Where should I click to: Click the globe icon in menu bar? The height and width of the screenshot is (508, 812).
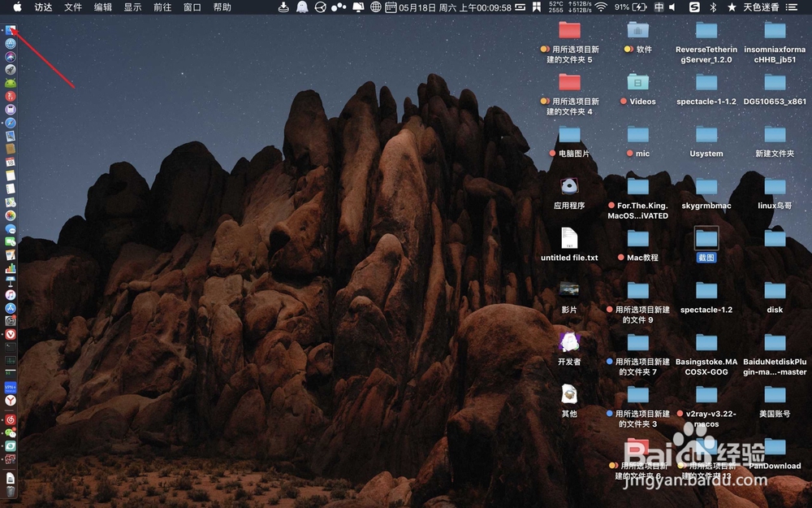tap(376, 7)
